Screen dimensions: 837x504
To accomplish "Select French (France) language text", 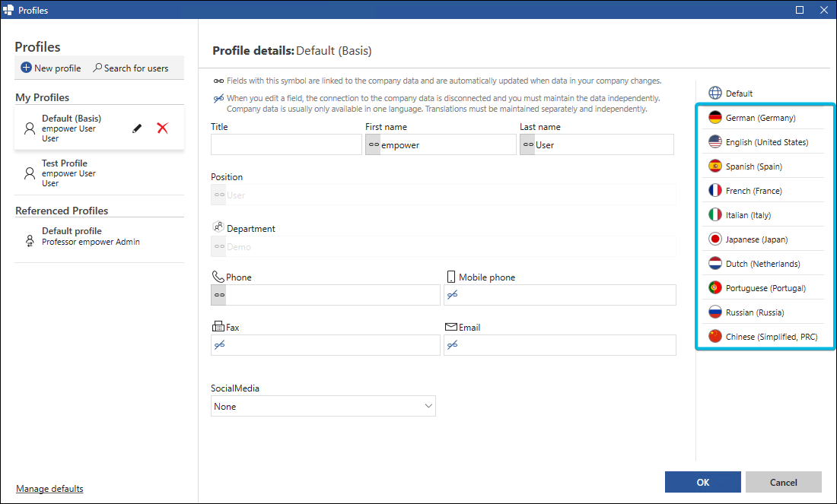I will pos(754,191).
